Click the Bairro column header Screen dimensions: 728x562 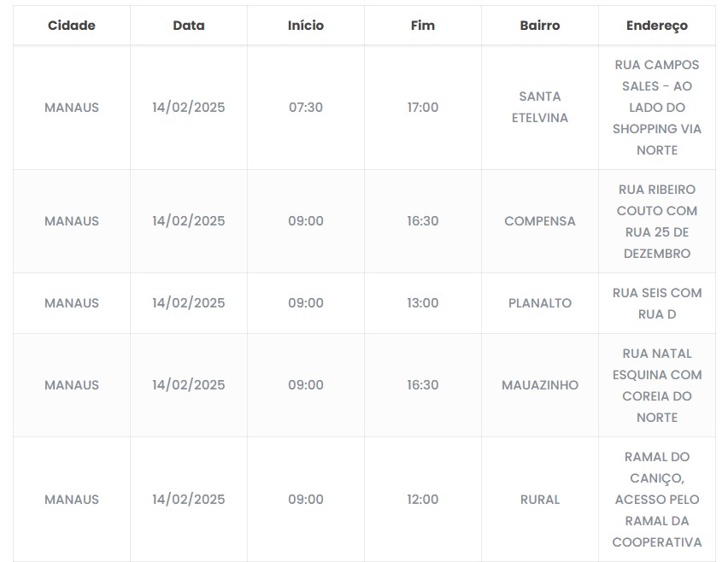tap(540, 26)
